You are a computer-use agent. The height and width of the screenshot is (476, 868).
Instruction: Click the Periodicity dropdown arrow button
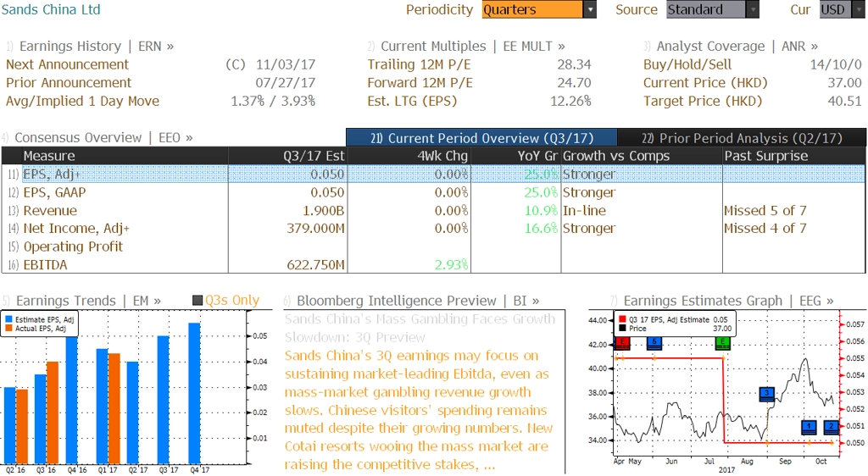coord(590,9)
